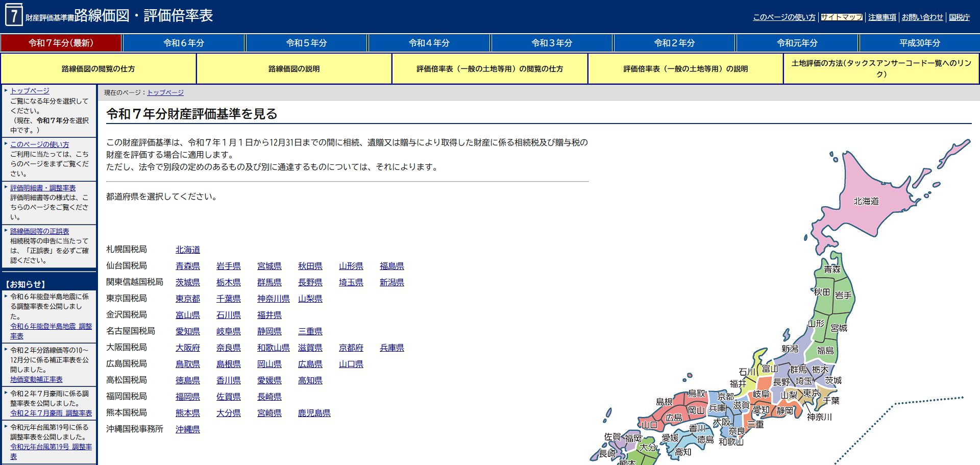Click the 国税庁 header link
Screen dimensions: 980x465
959,17
